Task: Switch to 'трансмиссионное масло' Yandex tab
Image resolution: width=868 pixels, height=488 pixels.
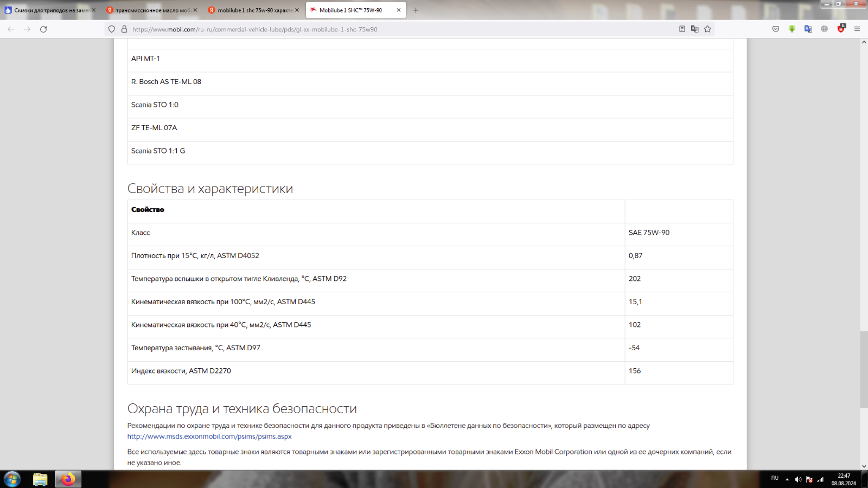Action: tap(152, 10)
